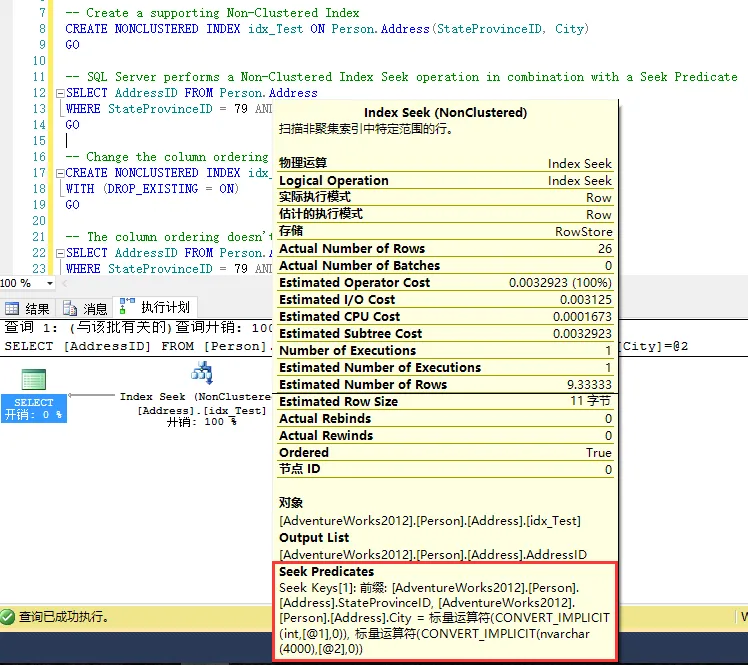Click the comment text on line 11

(x=402, y=77)
